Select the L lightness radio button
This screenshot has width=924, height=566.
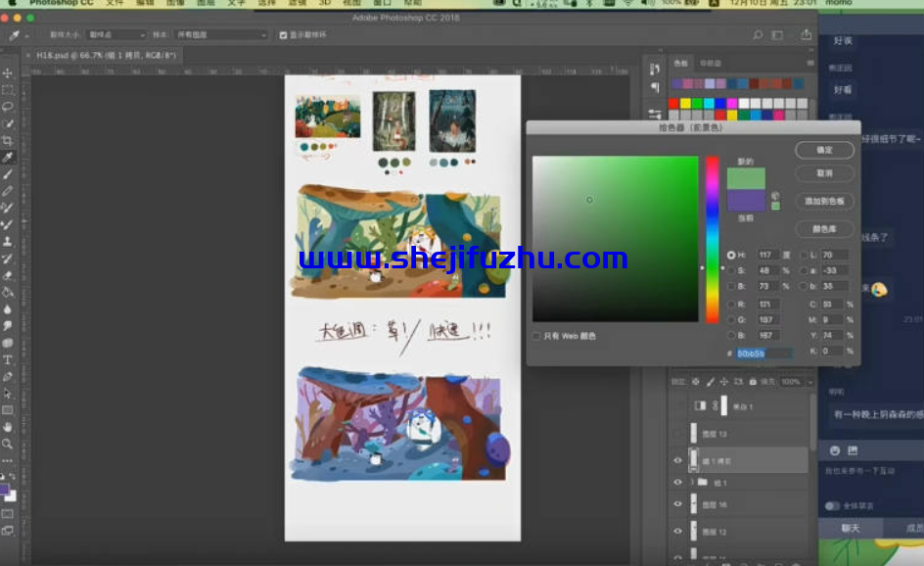(805, 255)
